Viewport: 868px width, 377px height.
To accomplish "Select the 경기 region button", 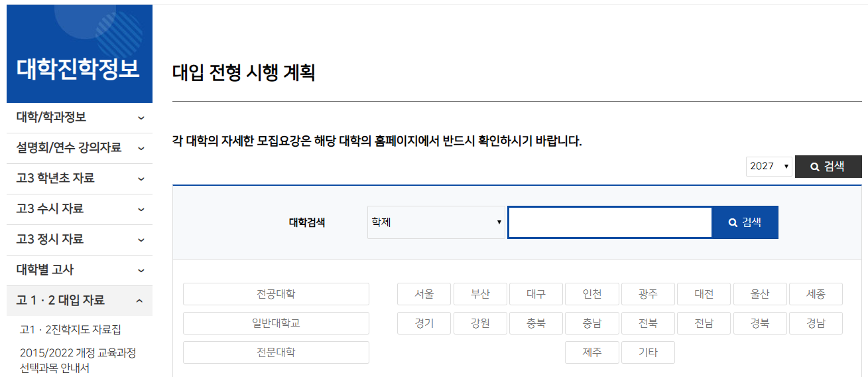I will tap(424, 323).
